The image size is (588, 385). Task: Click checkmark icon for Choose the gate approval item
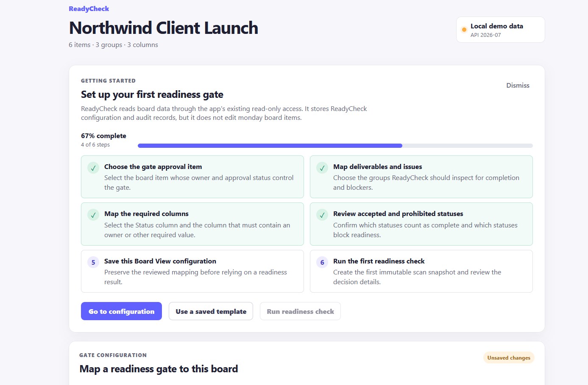click(93, 168)
